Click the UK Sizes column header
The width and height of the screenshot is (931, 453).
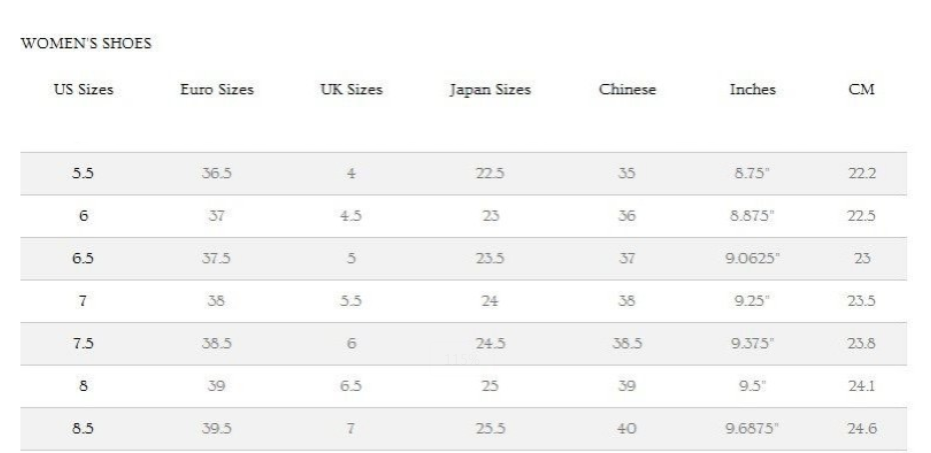click(351, 90)
